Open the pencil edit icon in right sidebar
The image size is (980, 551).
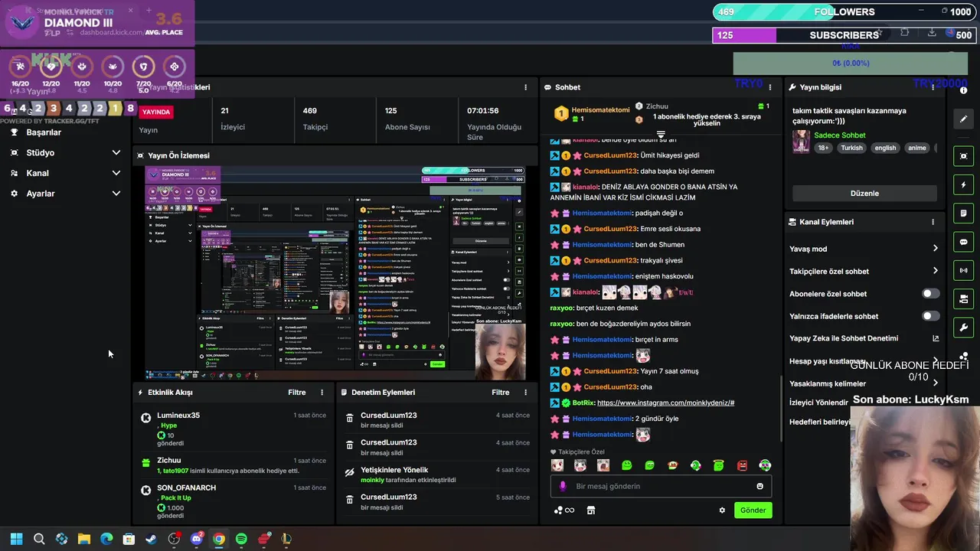[963, 119]
